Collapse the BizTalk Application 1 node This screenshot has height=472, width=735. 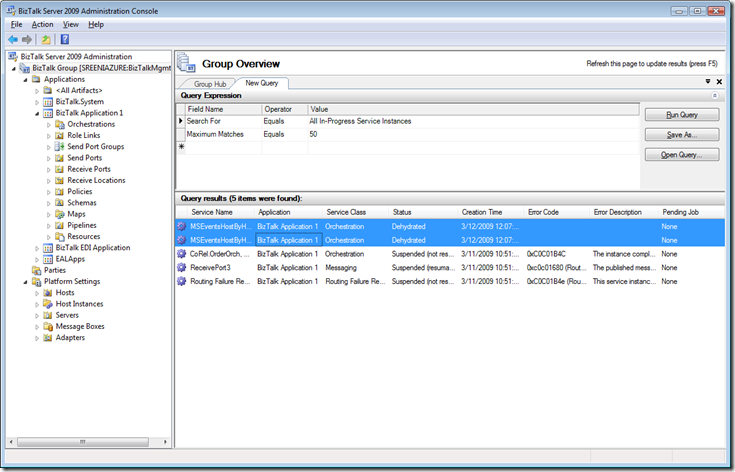coord(37,113)
